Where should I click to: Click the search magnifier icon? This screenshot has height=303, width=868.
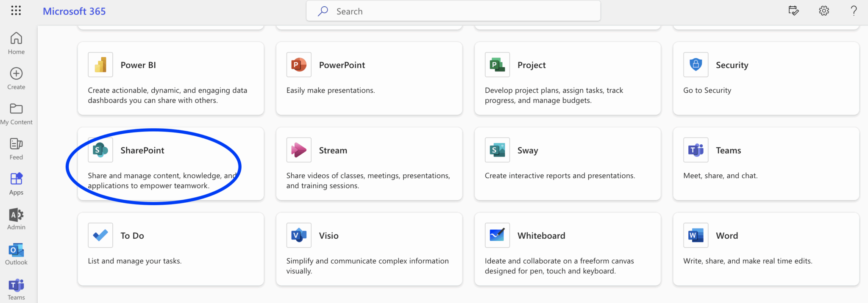pyautogui.click(x=323, y=11)
